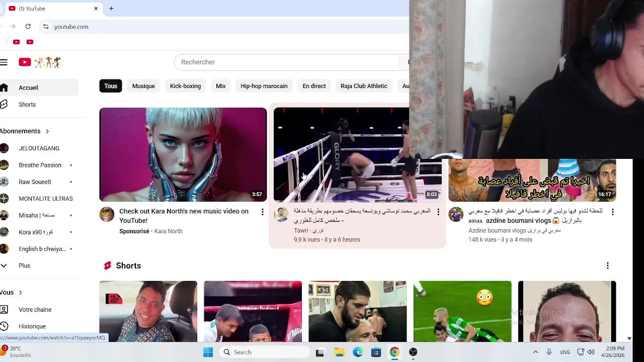Viewport: 644px width, 362px height.
Task: Open the second YouTube bookmark icon
Action: (x=30, y=42)
